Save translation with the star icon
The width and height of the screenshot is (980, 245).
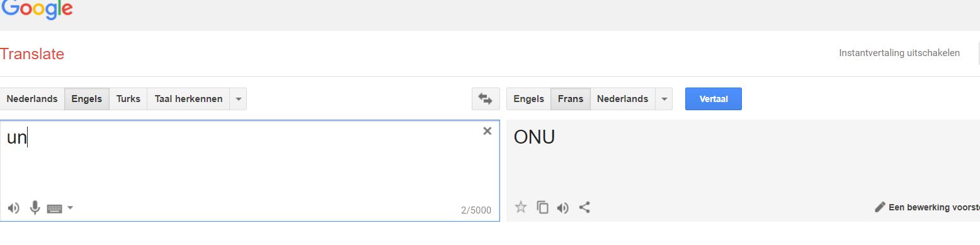(x=520, y=207)
